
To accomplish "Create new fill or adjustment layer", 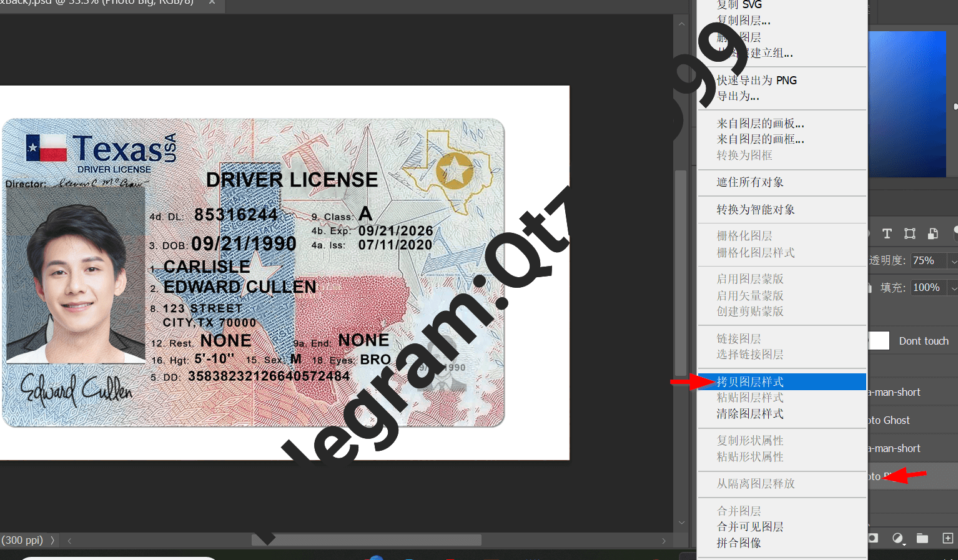I will 898,538.
